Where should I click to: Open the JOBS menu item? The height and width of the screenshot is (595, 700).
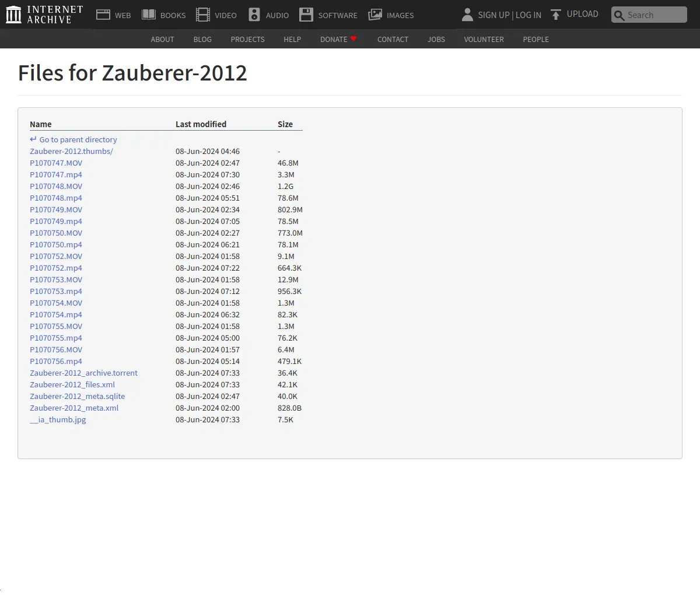436,39
